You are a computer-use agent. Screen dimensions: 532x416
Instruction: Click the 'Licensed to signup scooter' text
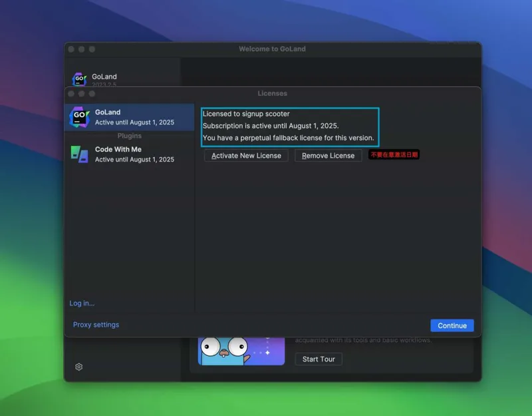click(246, 114)
